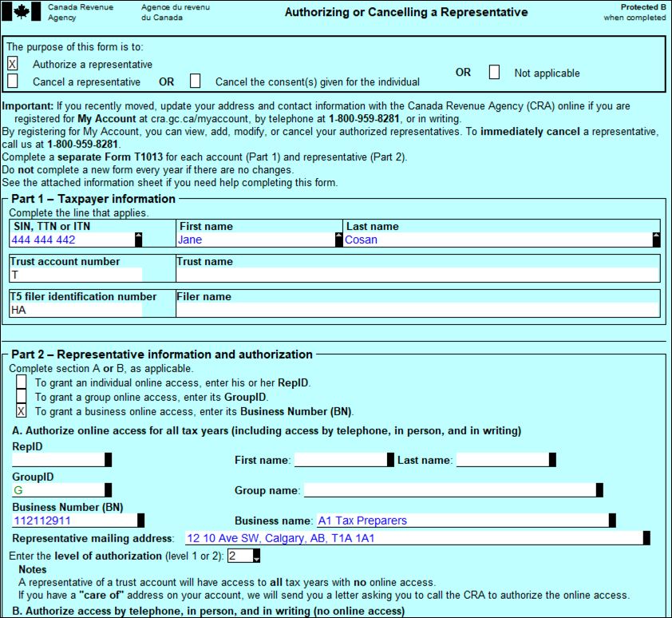The width and height of the screenshot is (672, 618).
Task: Click the form title Authorizing or Cancelling a Representative
Action: [x=406, y=12]
